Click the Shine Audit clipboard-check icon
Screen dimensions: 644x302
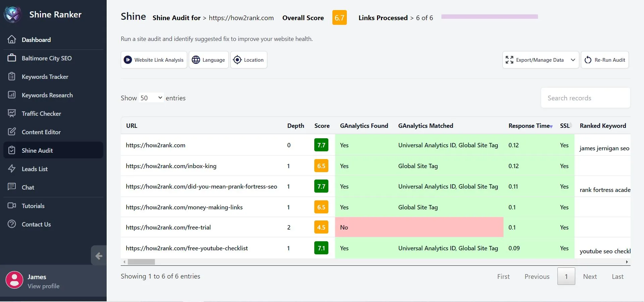[x=12, y=150]
